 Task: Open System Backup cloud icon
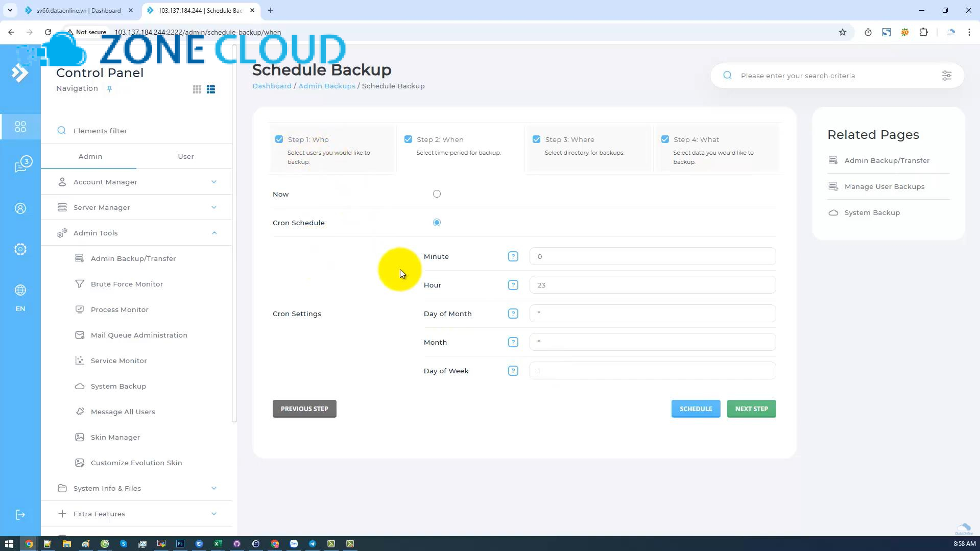(x=80, y=386)
